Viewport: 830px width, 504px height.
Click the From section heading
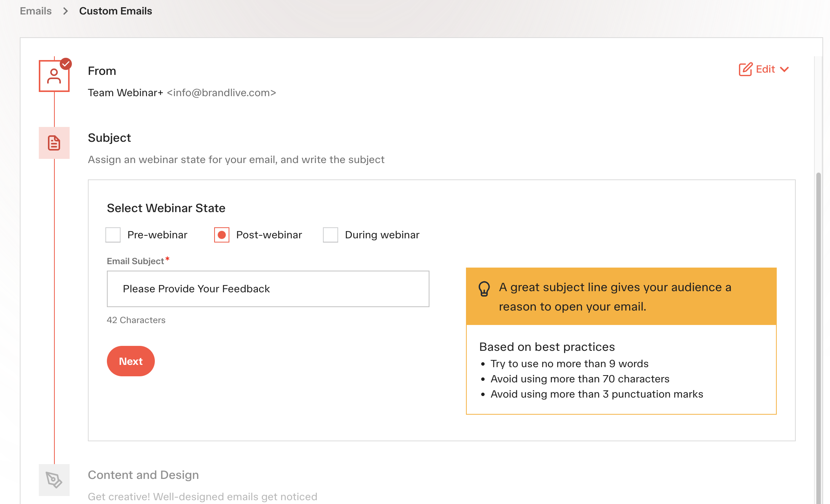[x=102, y=71]
